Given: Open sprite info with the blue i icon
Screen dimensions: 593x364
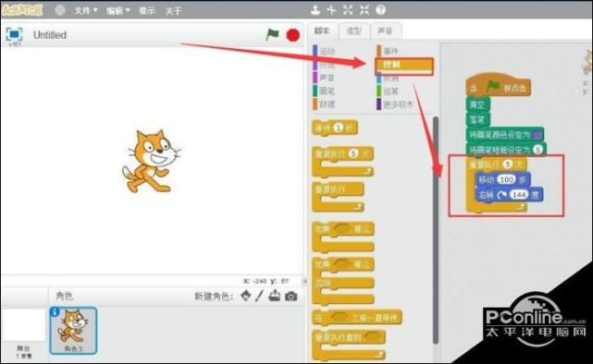Looking at the screenshot, I should click(x=55, y=312).
